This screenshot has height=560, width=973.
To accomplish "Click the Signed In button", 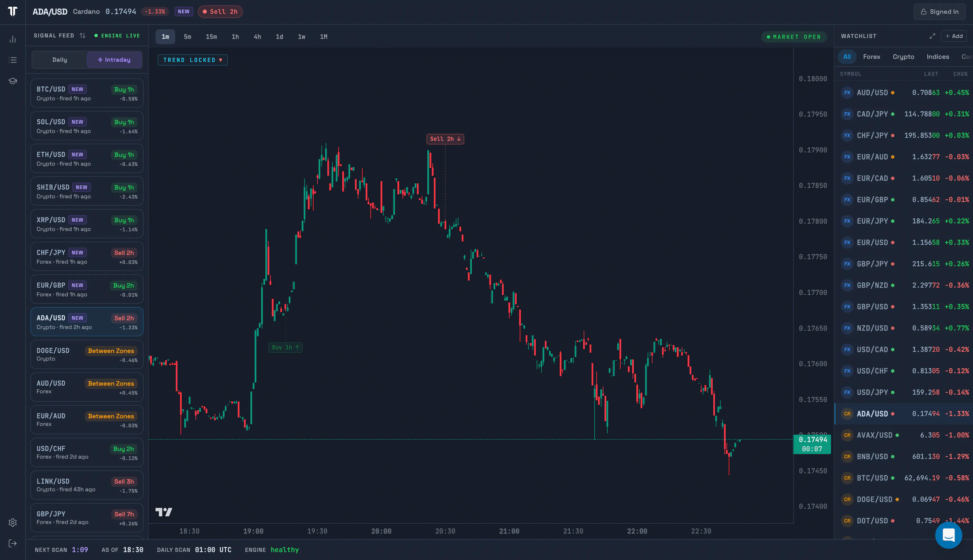I will [939, 12].
